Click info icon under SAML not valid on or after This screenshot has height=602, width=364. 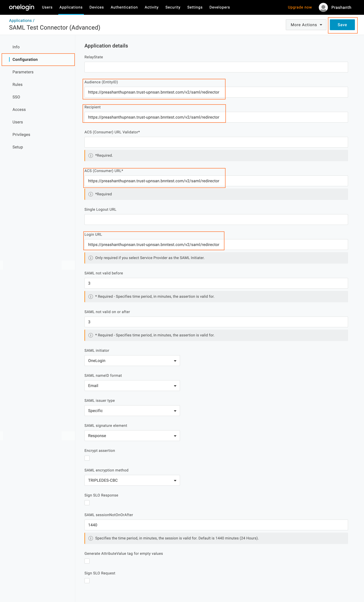pos(91,335)
